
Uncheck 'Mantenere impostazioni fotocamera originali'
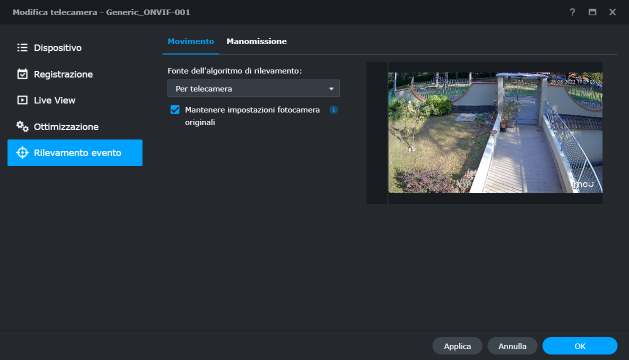(175, 110)
